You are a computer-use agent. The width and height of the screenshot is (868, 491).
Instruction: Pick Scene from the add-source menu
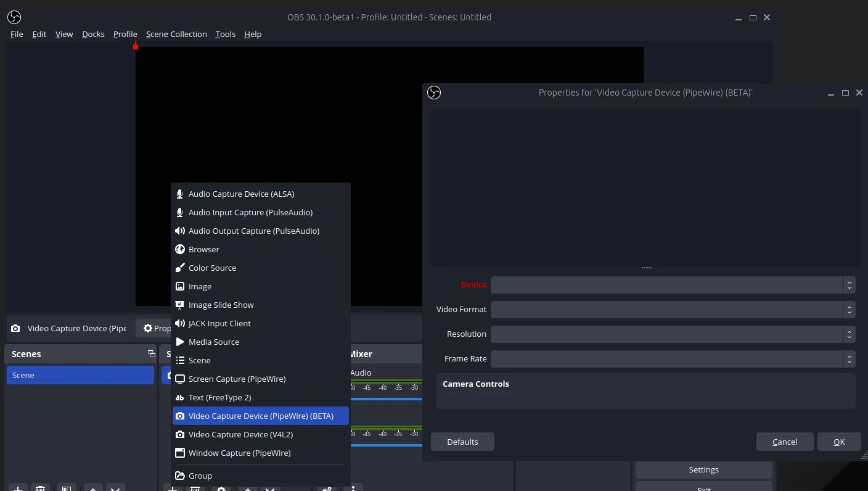tap(261, 360)
